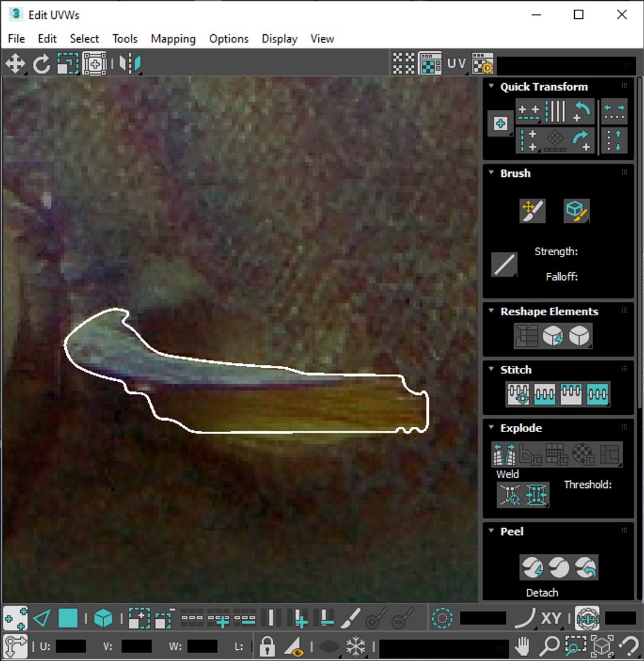
Task: Collapse the Peel rollout
Action: (492, 531)
